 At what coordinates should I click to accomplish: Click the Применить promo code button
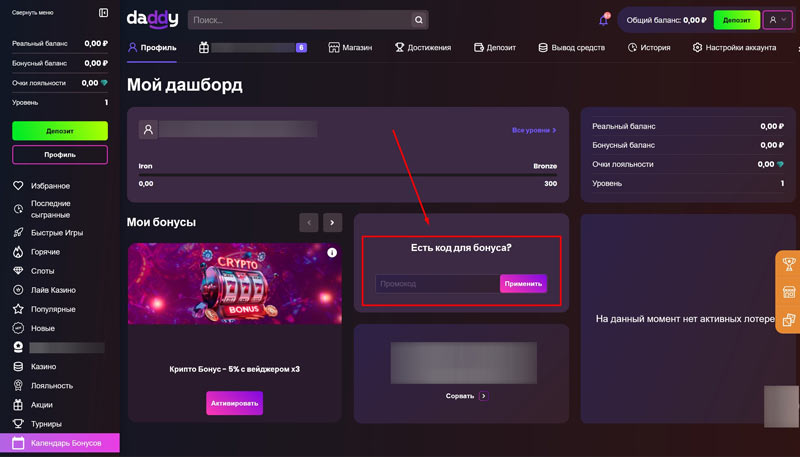click(523, 284)
